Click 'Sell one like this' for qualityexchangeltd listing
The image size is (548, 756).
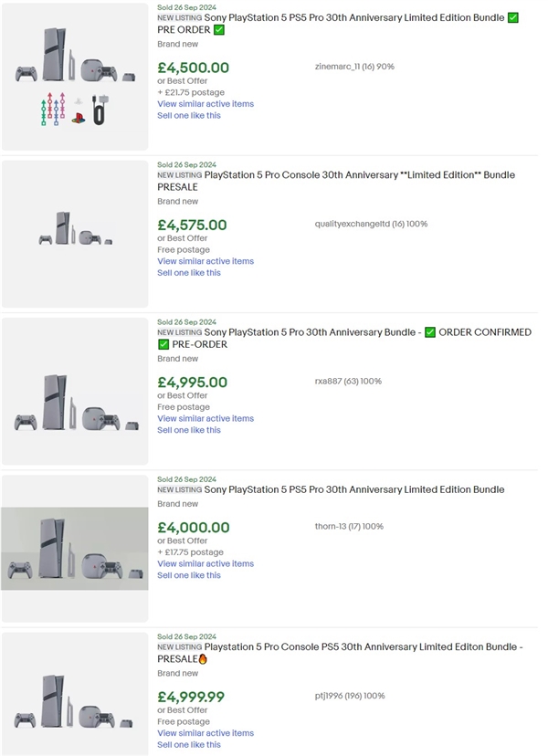point(189,273)
